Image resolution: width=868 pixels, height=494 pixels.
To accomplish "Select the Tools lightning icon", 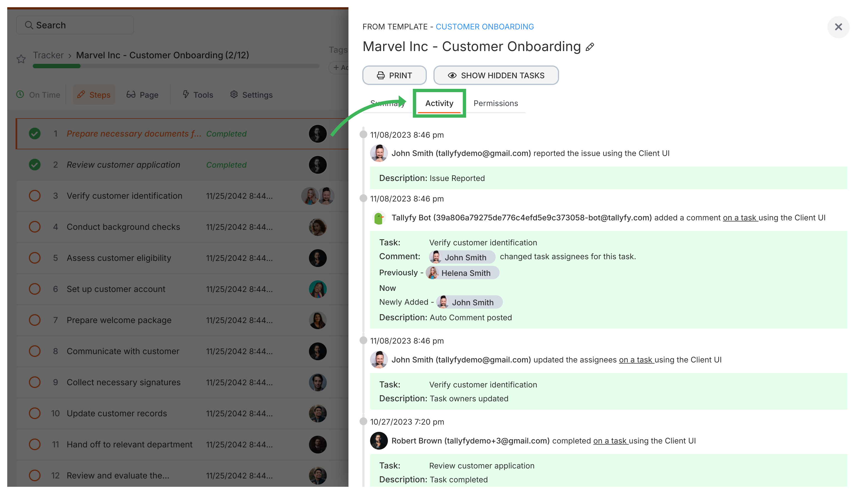I will pos(186,95).
